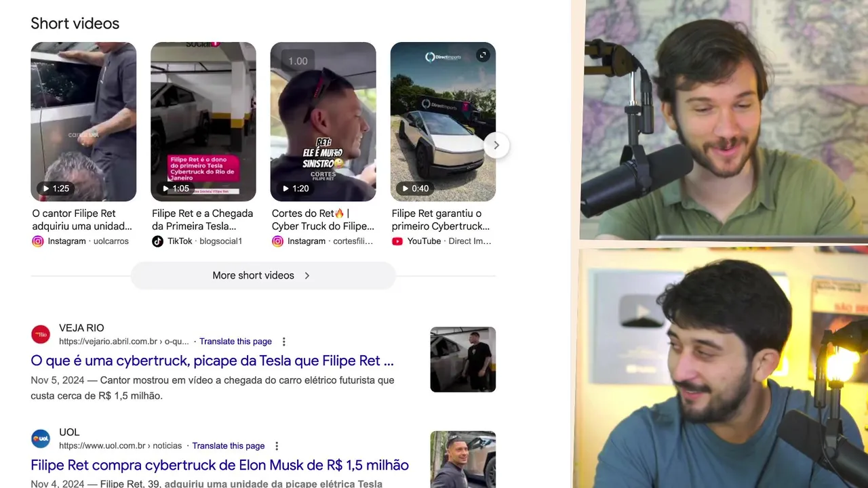Click the UOL favicon
This screenshot has height=488, width=868.
(x=41, y=439)
